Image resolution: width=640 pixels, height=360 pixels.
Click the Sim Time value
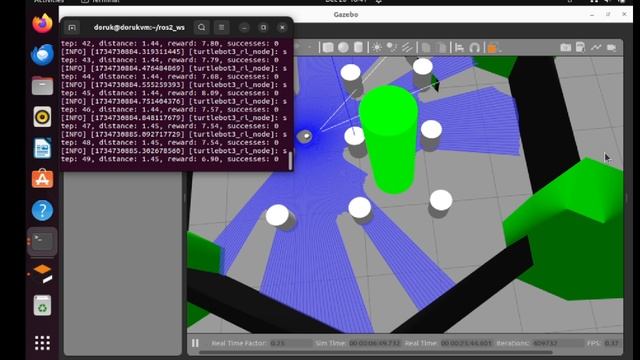[x=375, y=343]
